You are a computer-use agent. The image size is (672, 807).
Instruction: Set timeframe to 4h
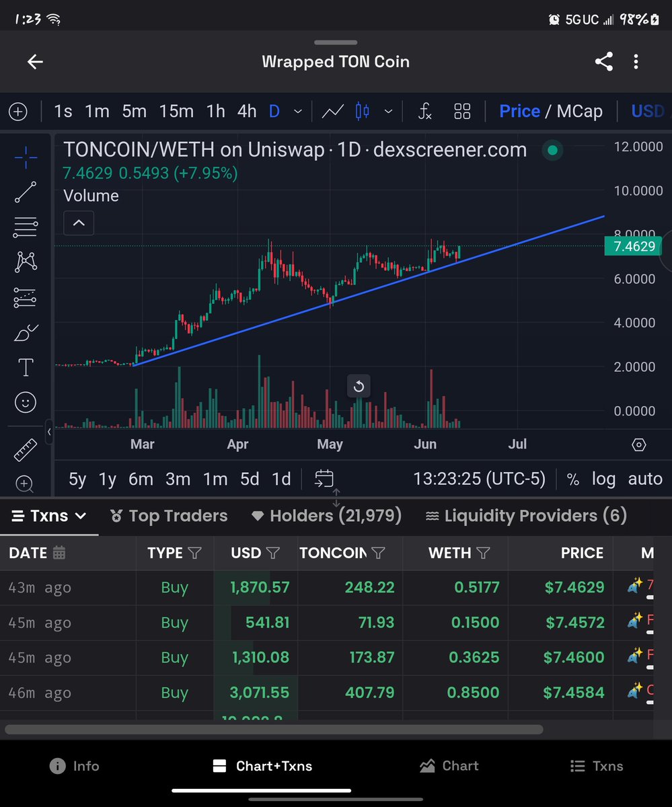(x=247, y=112)
